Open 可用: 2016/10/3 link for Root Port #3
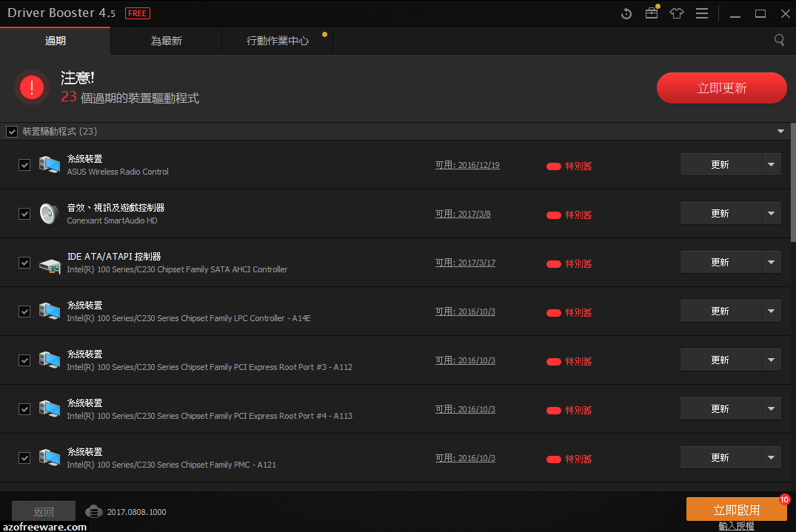 point(465,360)
